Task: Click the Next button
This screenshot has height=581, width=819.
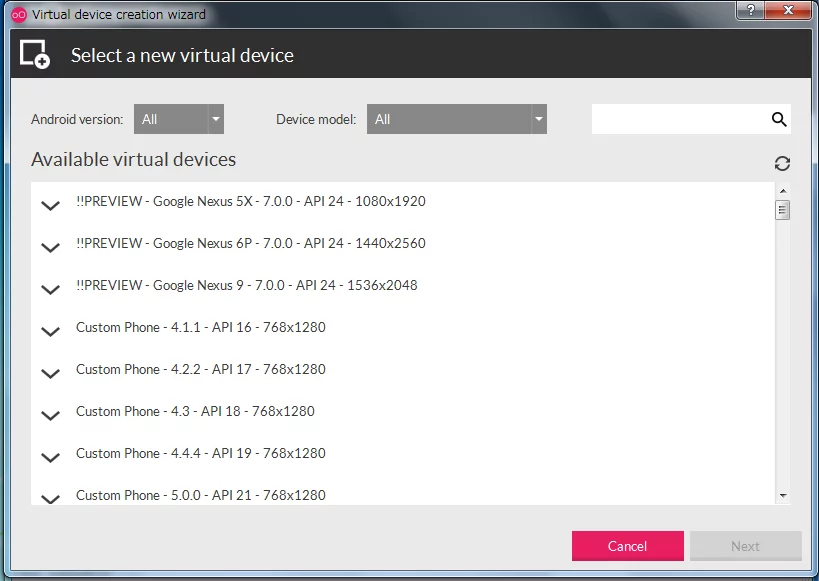Action: [x=745, y=546]
